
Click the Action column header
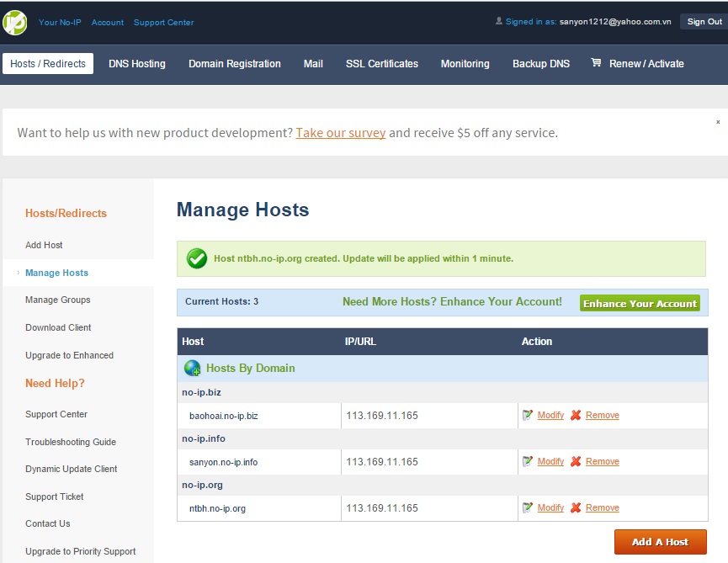[537, 342]
